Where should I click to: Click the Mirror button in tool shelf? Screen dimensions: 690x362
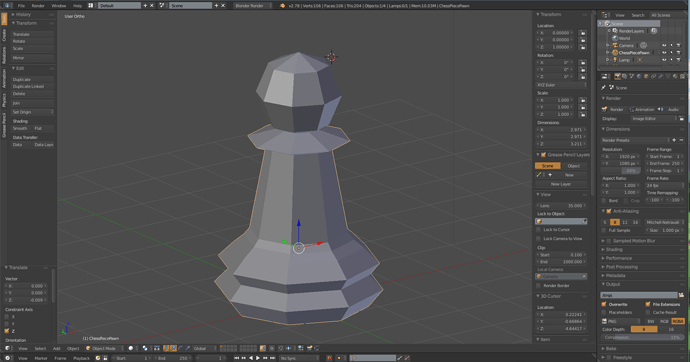(x=33, y=58)
